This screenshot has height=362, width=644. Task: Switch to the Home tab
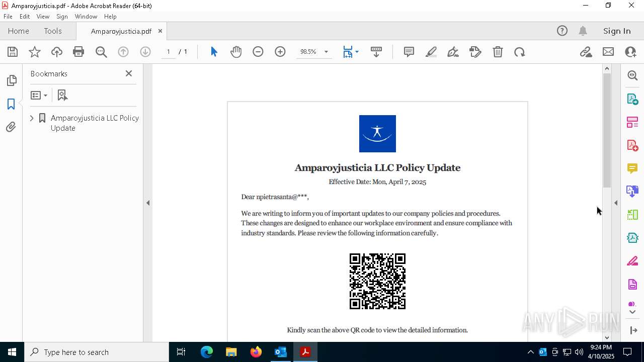19,31
